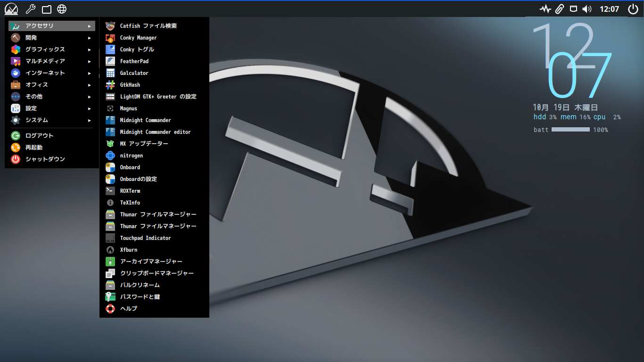Click the ヘルプ lifebuoy icon
The height and width of the screenshot is (362, 644).
point(110,309)
